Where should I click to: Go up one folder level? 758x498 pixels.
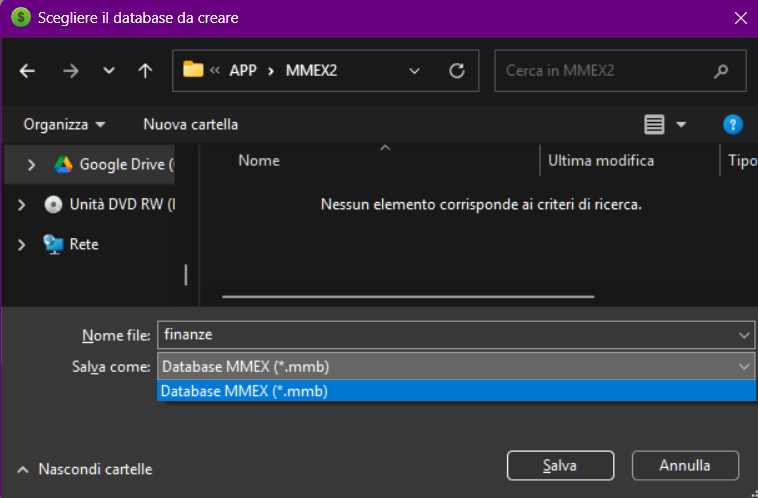point(145,71)
